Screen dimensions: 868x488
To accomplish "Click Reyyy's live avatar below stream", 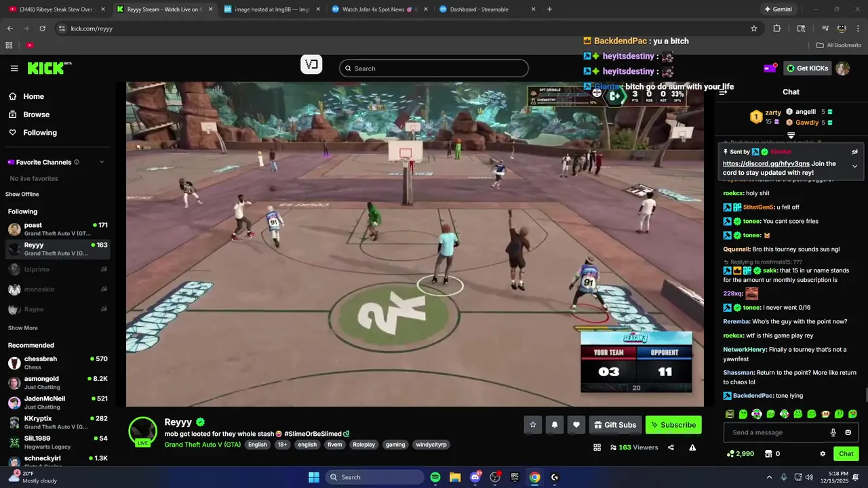I will tap(142, 432).
